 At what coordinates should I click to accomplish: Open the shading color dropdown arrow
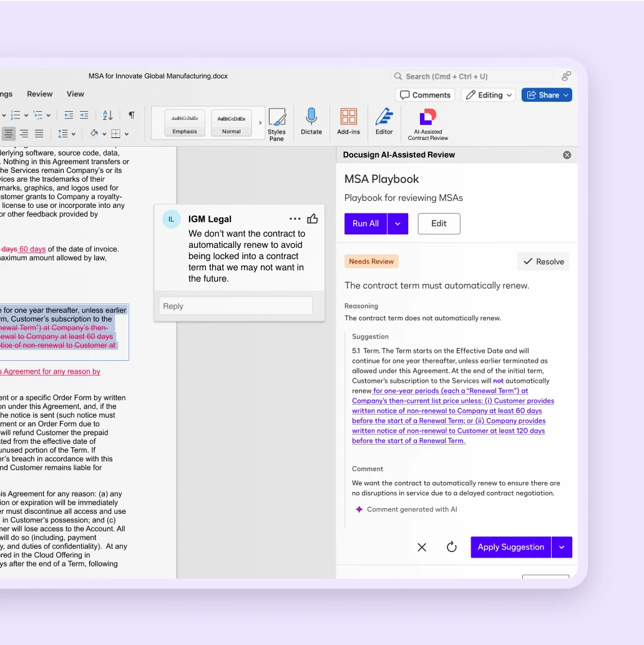pyautogui.click(x=104, y=134)
